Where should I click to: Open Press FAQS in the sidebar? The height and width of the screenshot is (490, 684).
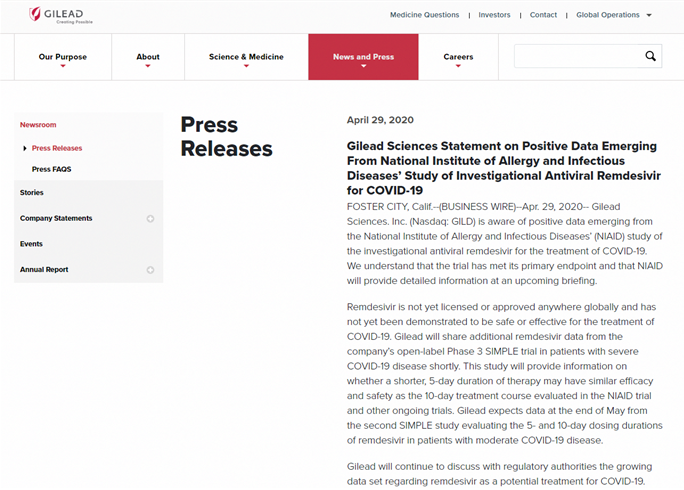tap(51, 169)
